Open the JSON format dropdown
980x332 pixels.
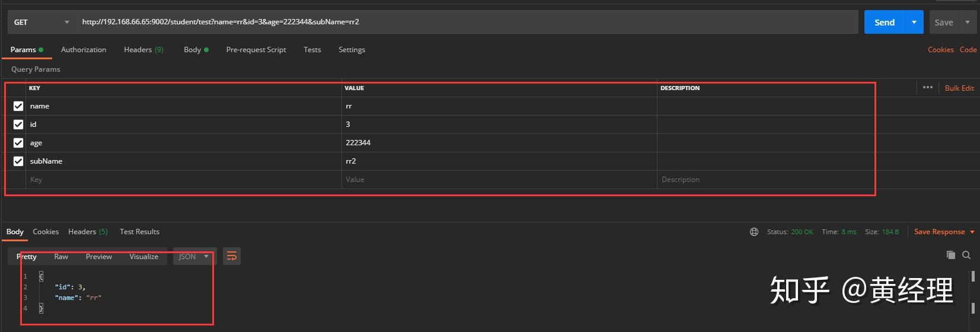click(x=194, y=257)
